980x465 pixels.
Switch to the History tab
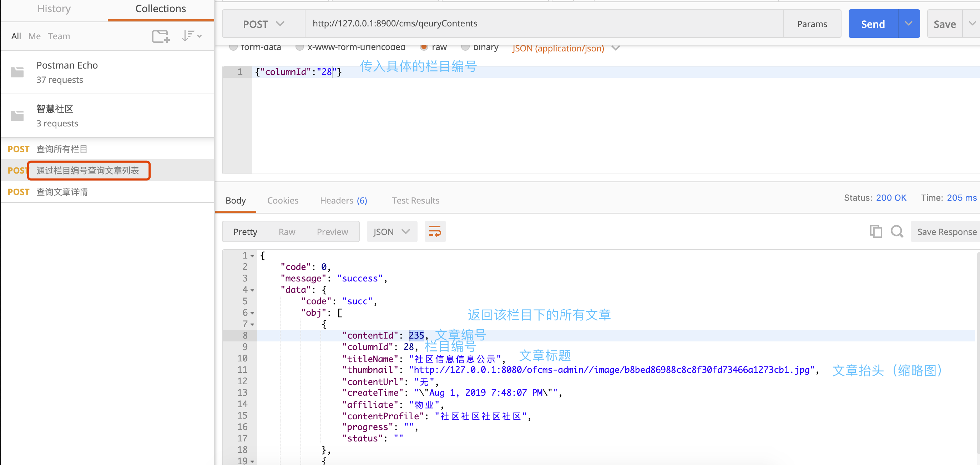coord(54,9)
